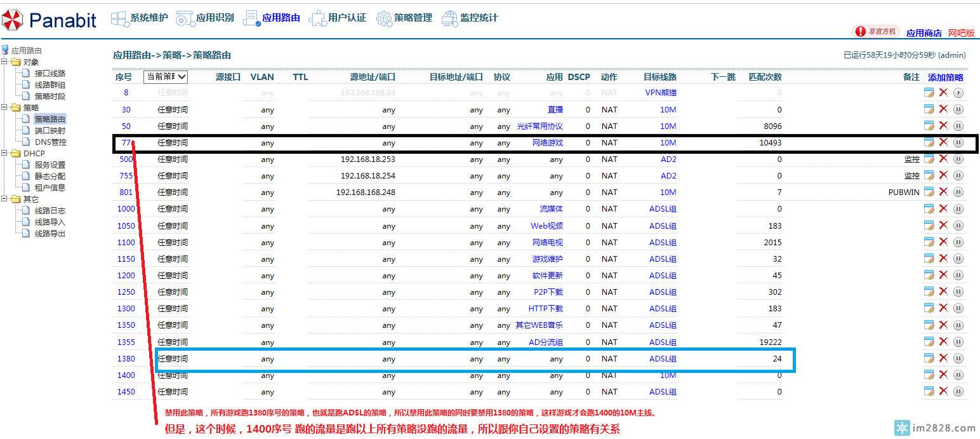Viewport: 980px width, 439px height.
Task: Click the Panabit logo icon
Action: pyautogui.click(x=13, y=20)
